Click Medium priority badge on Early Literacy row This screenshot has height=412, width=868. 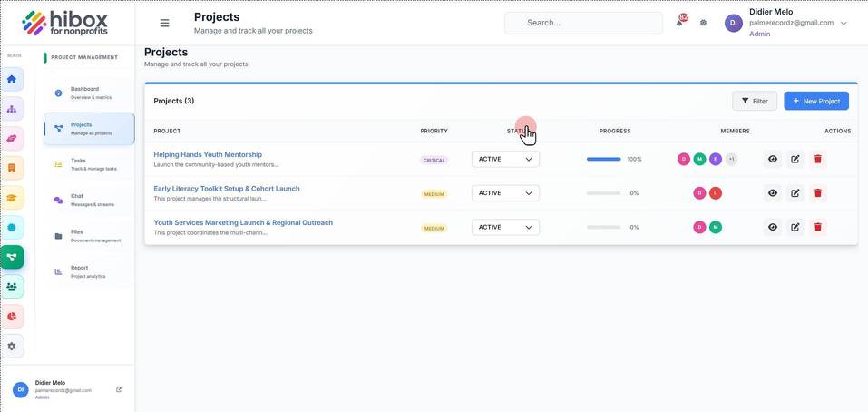tap(434, 194)
